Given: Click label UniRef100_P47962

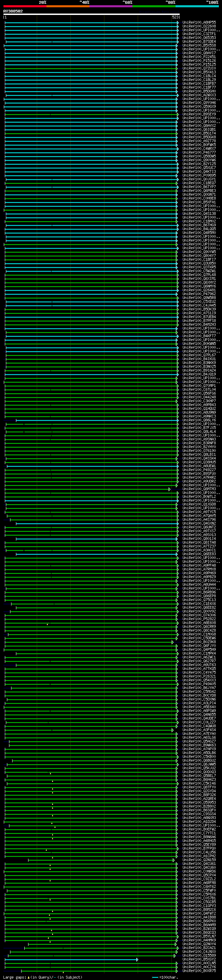Looking at the screenshot, I should coord(199,294).
